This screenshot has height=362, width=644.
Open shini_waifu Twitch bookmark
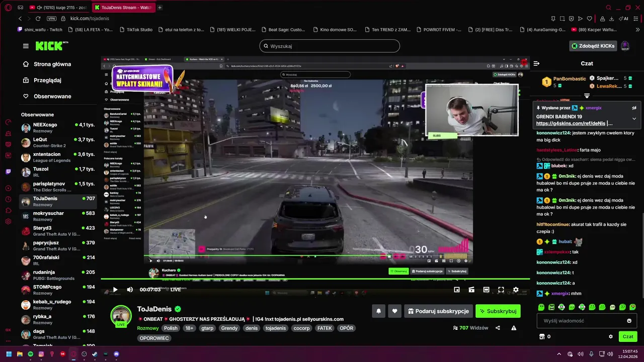click(40, 30)
